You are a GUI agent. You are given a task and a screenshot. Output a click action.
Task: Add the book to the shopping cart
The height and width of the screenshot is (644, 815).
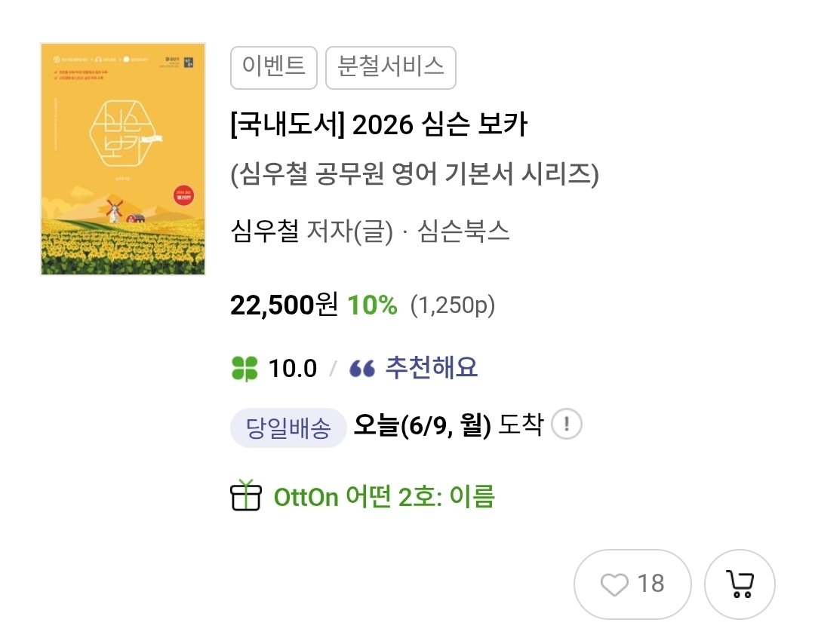pyautogui.click(x=740, y=584)
